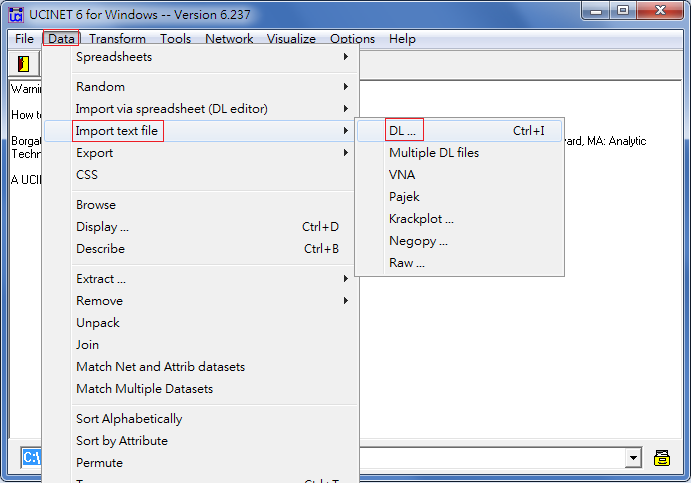This screenshot has height=483, width=691.
Task: Click the folder path input field
Action: point(493,458)
